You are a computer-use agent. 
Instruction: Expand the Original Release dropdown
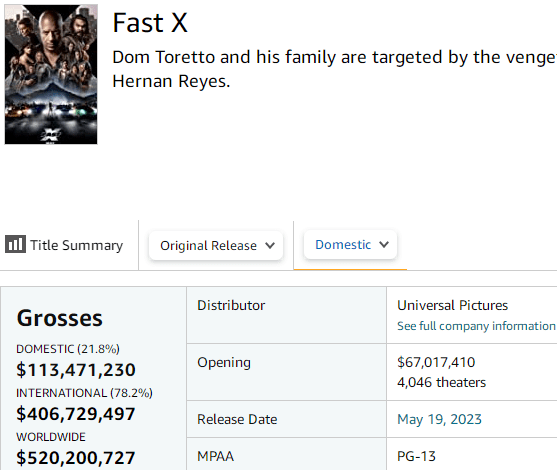click(216, 245)
